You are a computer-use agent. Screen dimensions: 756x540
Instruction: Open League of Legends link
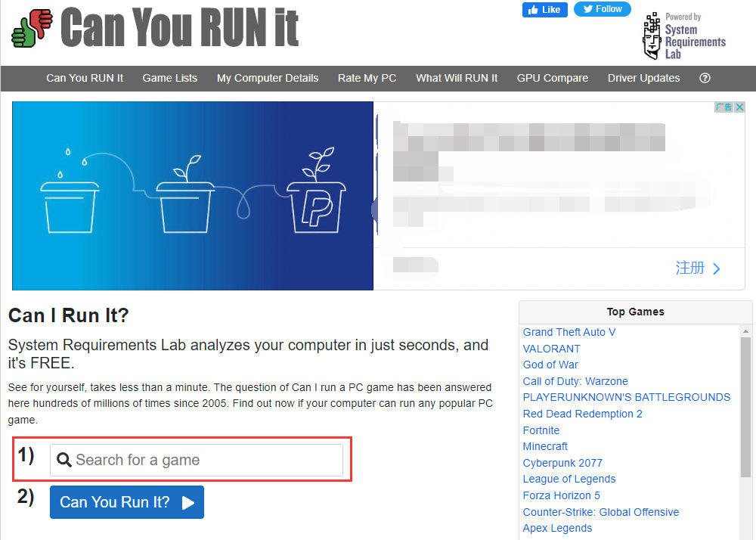click(569, 479)
